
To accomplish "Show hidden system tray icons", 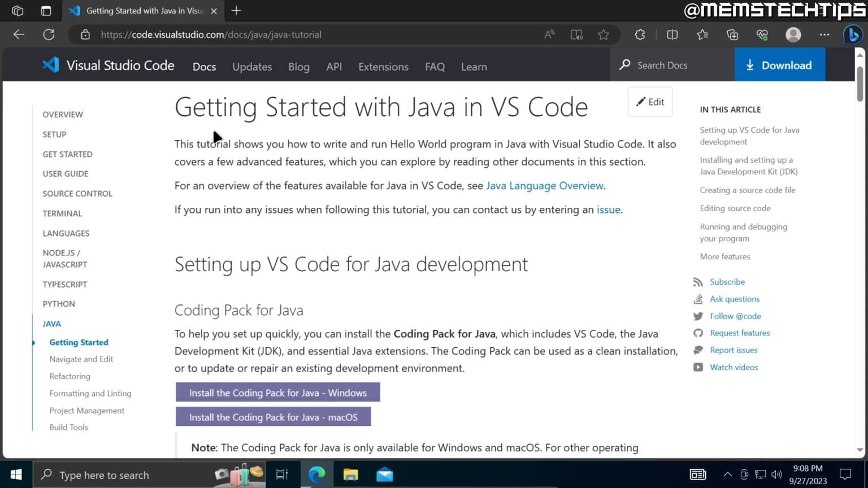I will click(x=728, y=474).
